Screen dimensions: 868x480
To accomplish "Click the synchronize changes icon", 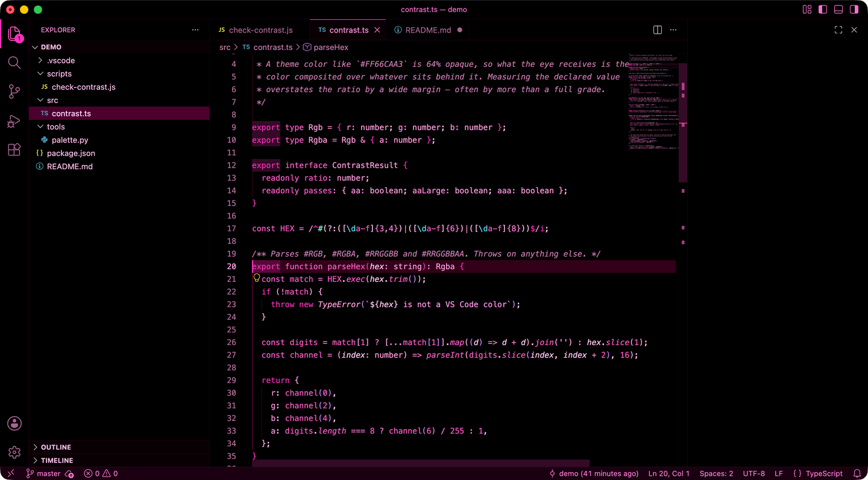I will 69,473.
